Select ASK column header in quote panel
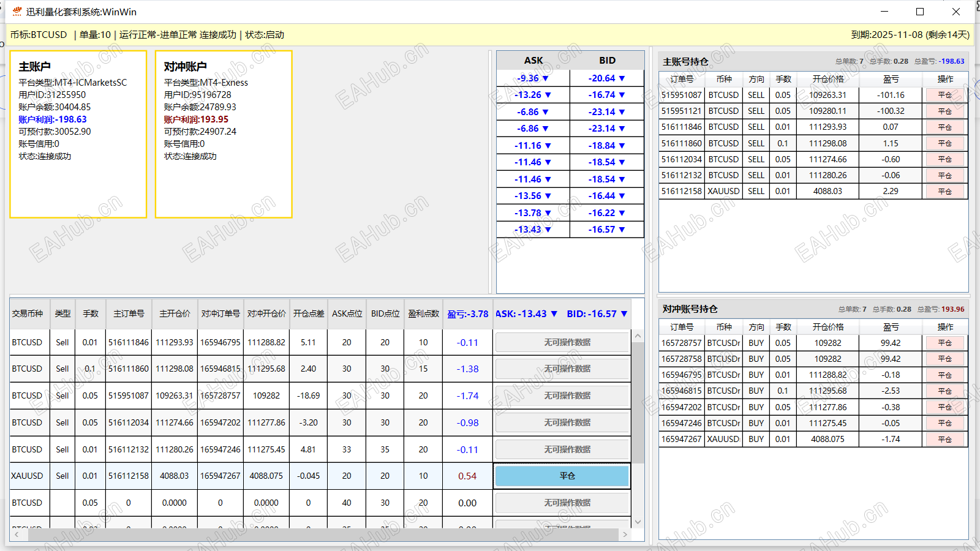 pyautogui.click(x=533, y=60)
